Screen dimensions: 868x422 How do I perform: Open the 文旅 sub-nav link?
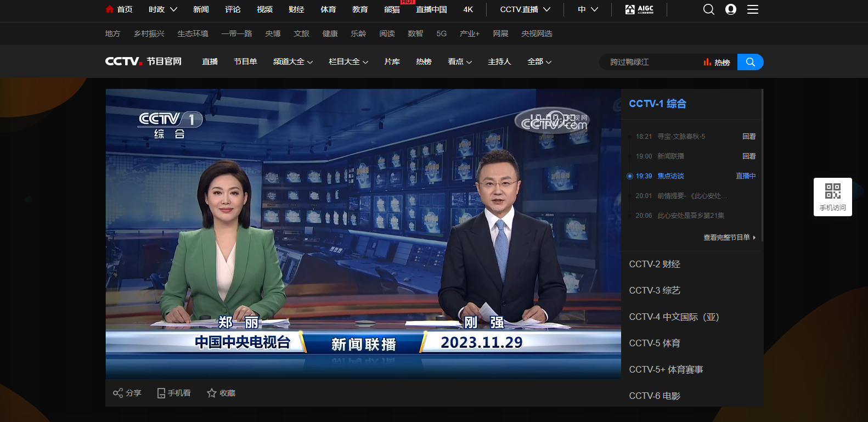point(301,33)
